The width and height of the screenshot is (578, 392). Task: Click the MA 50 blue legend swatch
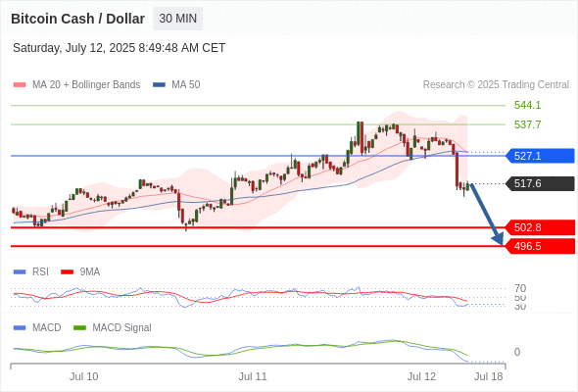tap(159, 85)
